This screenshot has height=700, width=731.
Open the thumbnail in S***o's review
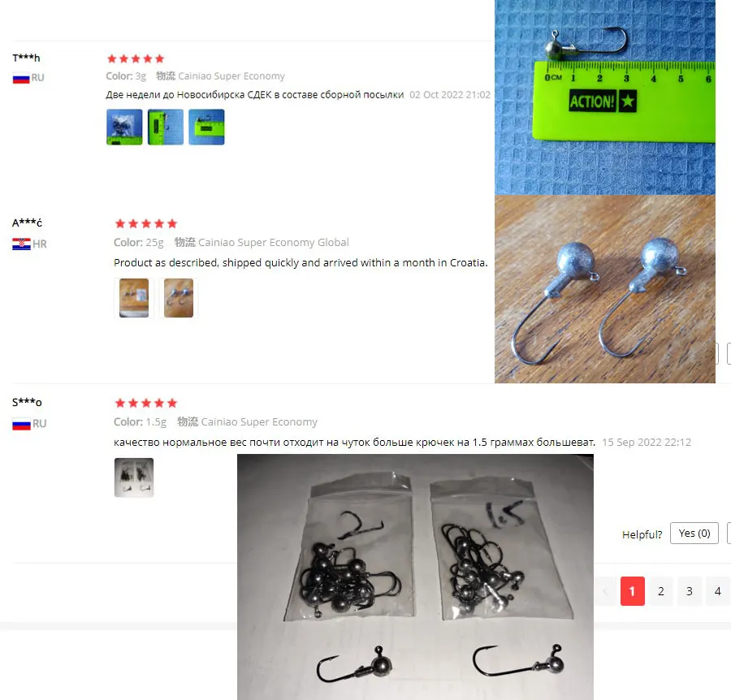pyautogui.click(x=134, y=477)
